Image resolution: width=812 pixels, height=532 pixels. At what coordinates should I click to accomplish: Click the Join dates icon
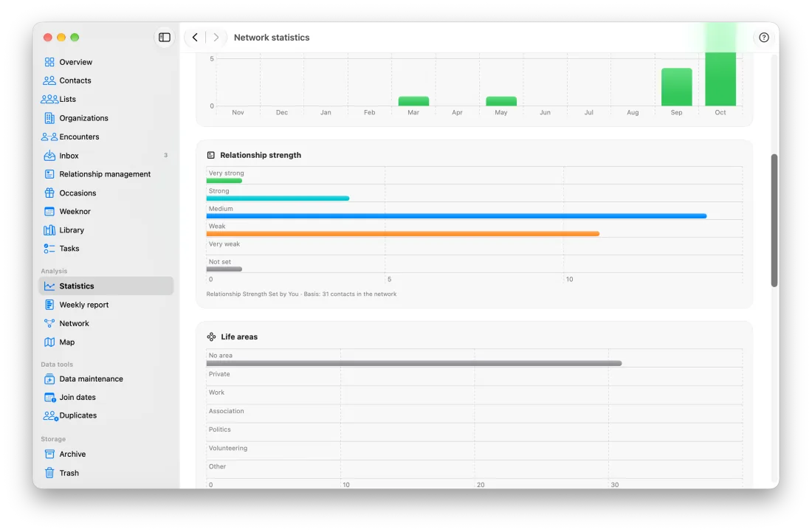[x=49, y=398]
